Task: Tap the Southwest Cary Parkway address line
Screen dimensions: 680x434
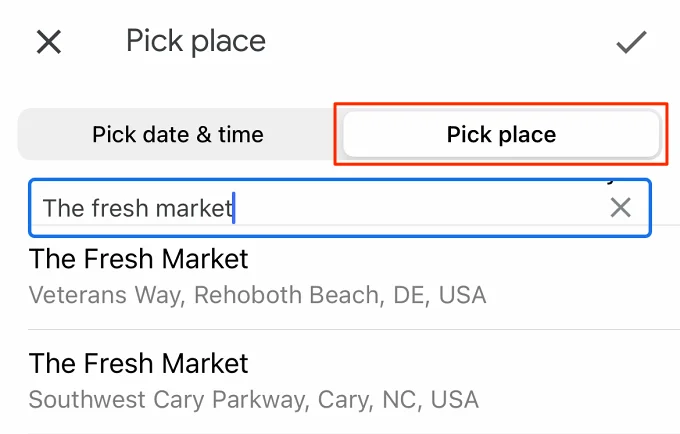Action: (254, 400)
